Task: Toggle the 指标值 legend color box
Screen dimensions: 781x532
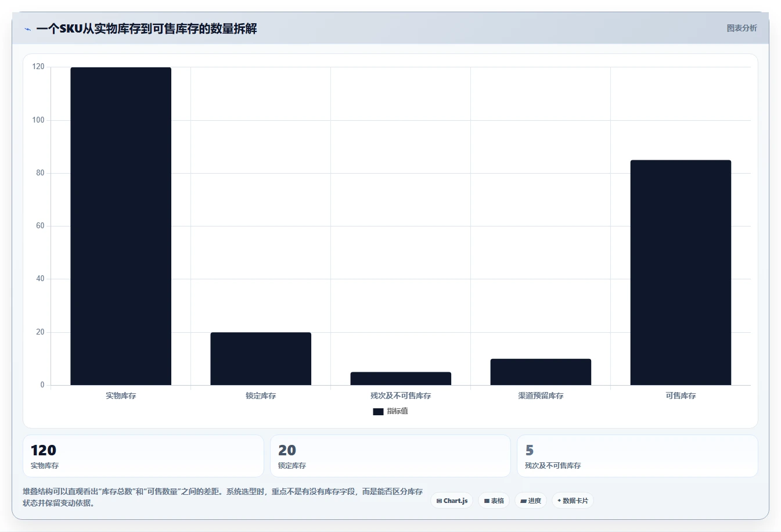Action: pyautogui.click(x=378, y=411)
